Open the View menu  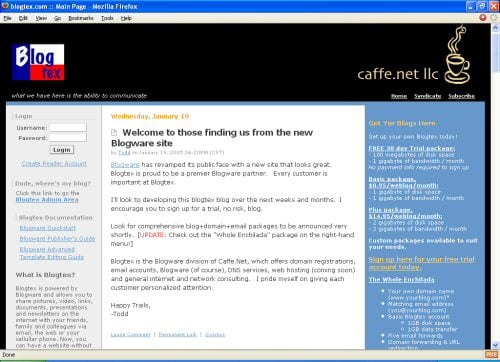pyautogui.click(x=41, y=18)
